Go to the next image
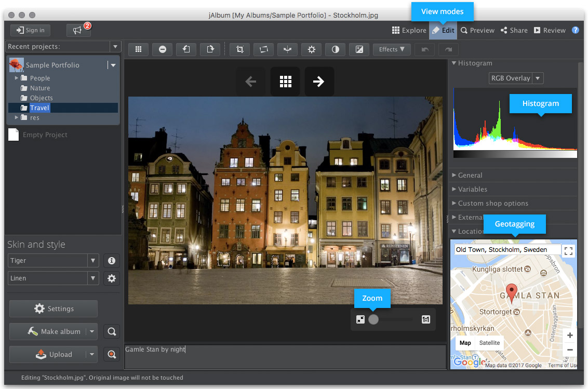The image size is (588, 389). coord(319,82)
